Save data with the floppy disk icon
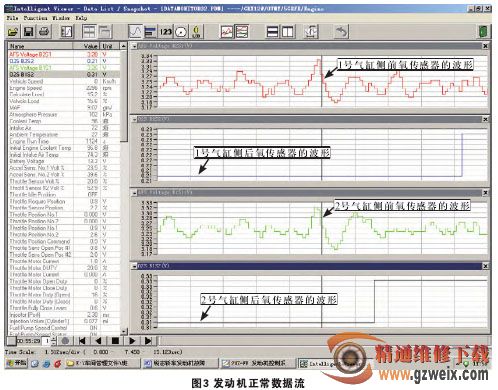Image resolution: width=498 pixels, height=390 pixels. click(x=29, y=32)
